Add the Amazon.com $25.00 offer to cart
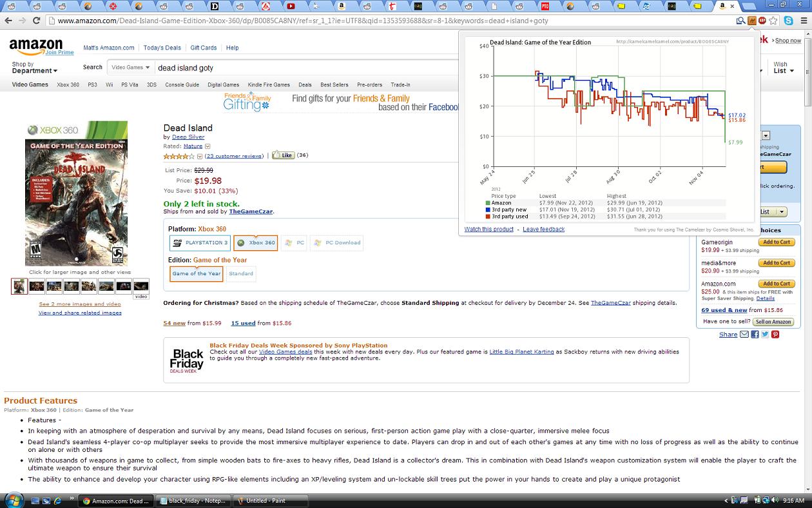The image size is (812, 508). coord(776,284)
